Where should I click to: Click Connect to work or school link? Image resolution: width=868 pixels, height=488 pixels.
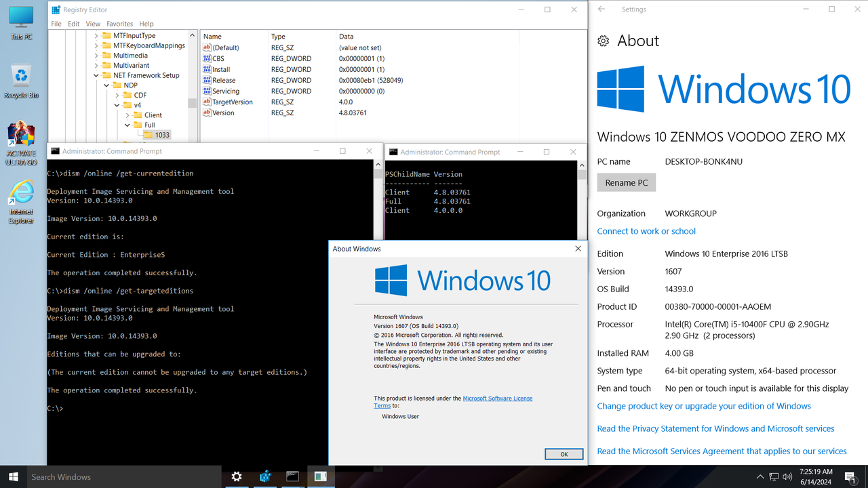pos(646,231)
